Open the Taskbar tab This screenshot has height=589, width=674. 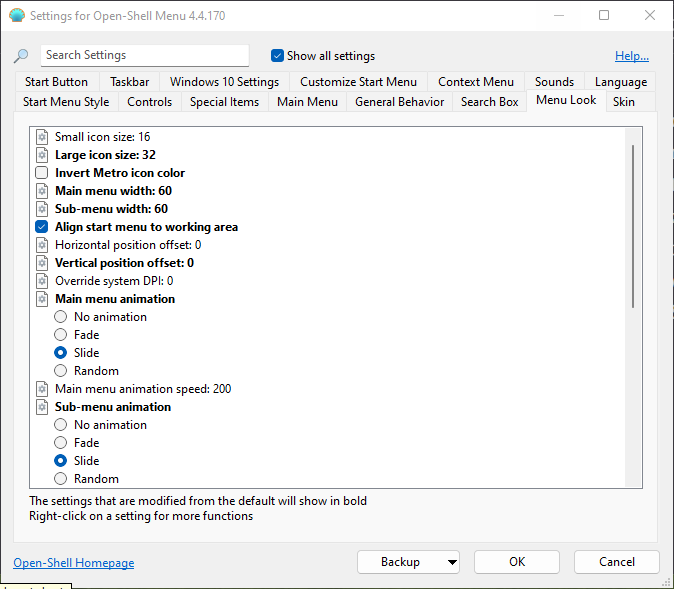pos(129,82)
